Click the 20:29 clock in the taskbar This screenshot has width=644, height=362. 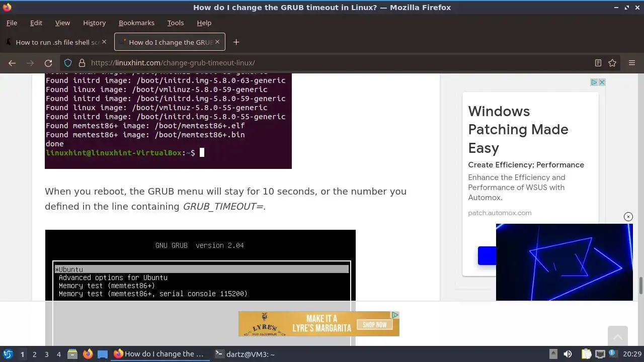(632, 354)
